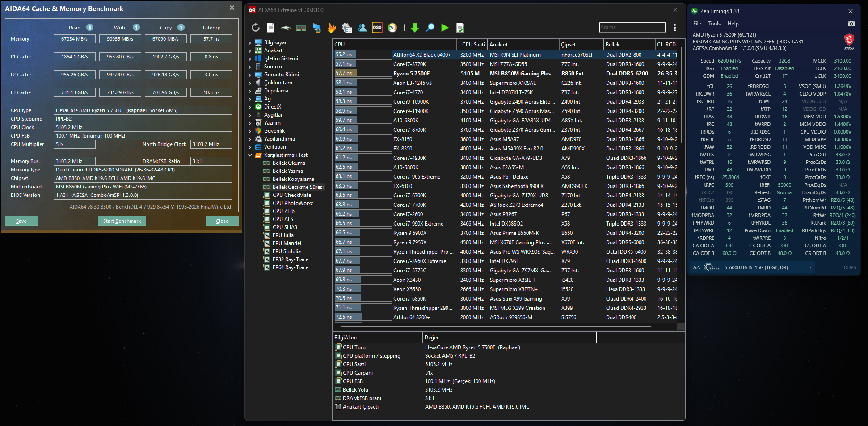Click the CPU chip icon in toolbar
This screenshot has height=426, width=868.
[x=286, y=28]
